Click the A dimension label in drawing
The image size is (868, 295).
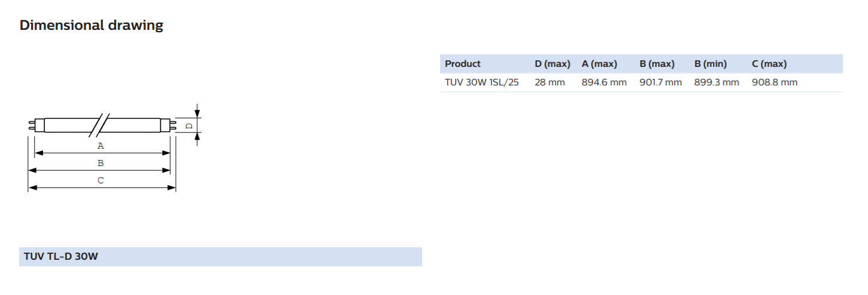pyautogui.click(x=100, y=146)
